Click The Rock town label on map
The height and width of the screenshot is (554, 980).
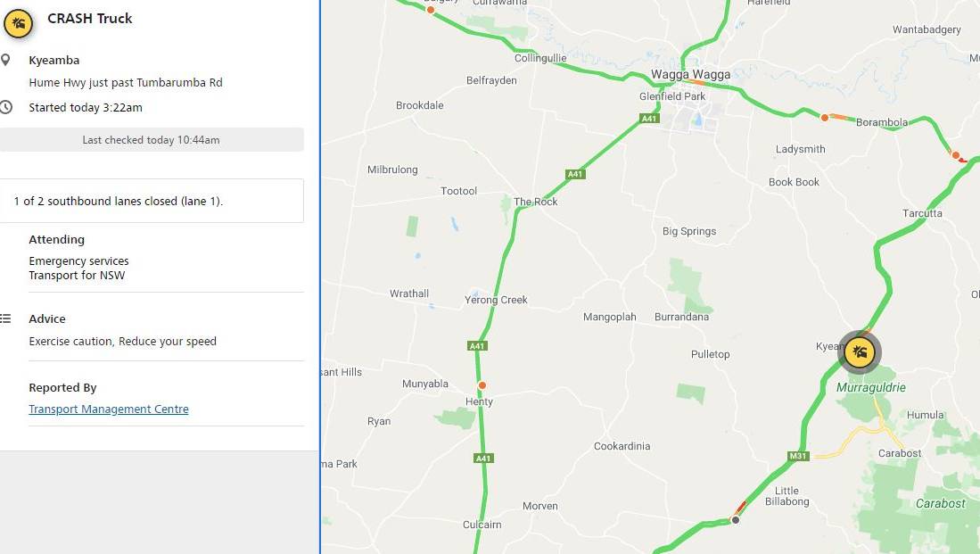click(536, 202)
